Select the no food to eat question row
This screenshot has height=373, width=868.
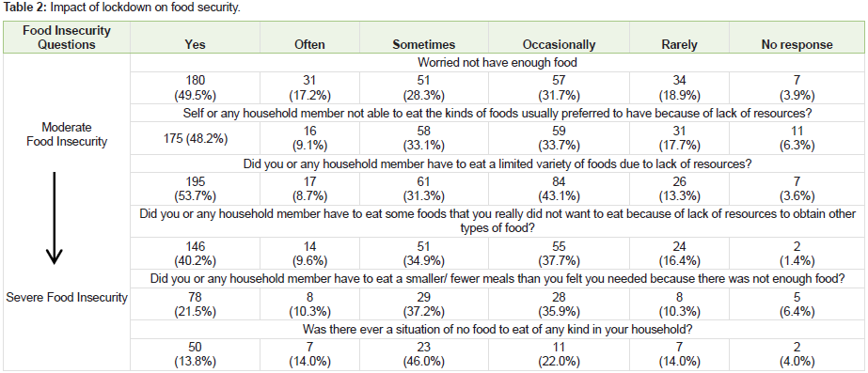[497, 330]
